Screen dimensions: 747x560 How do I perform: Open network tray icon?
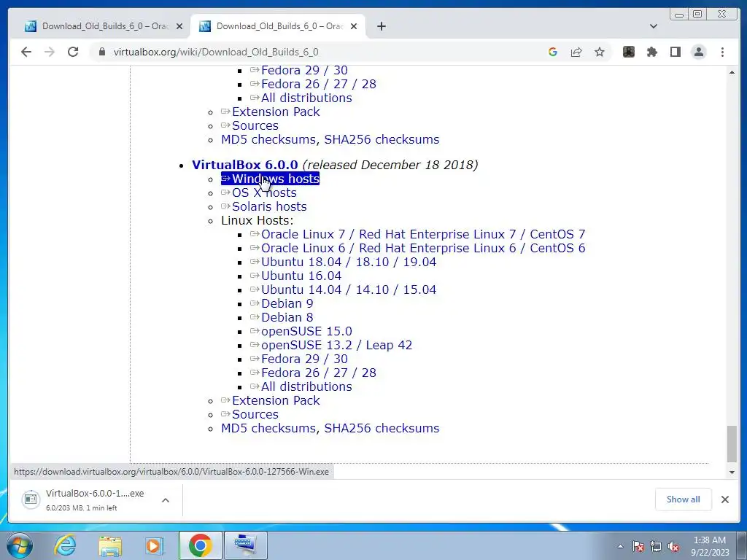tap(656, 547)
